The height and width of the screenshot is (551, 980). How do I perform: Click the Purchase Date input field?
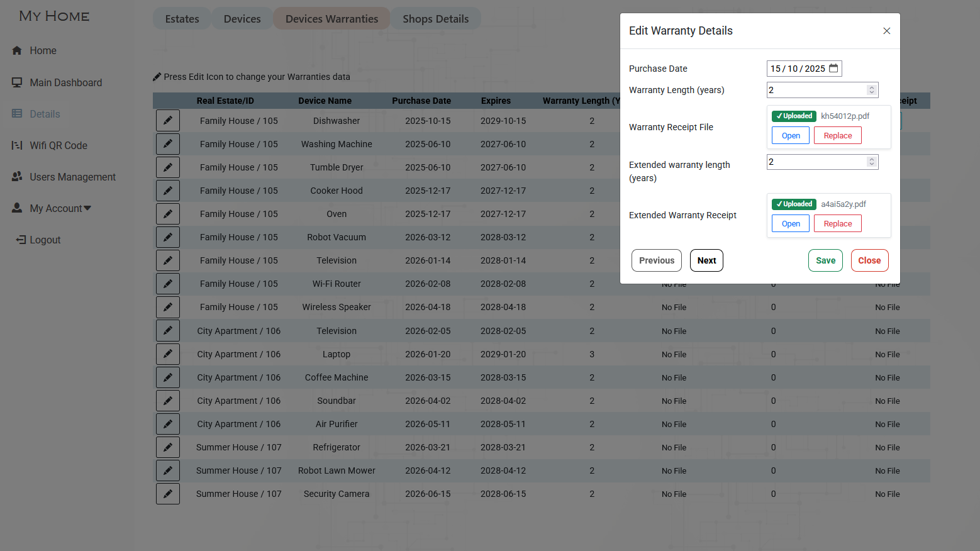tap(804, 69)
